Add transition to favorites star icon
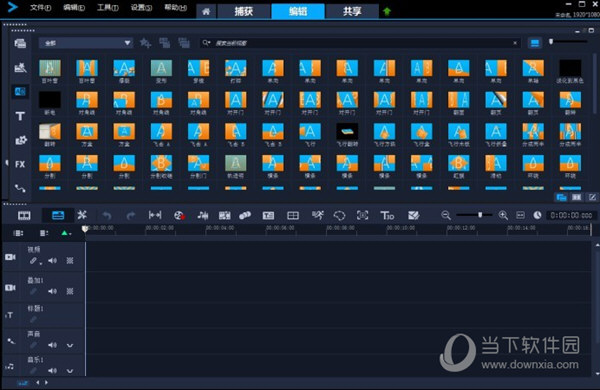Image resolution: width=600 pixels, height=390 pixels. click(145, 43)
